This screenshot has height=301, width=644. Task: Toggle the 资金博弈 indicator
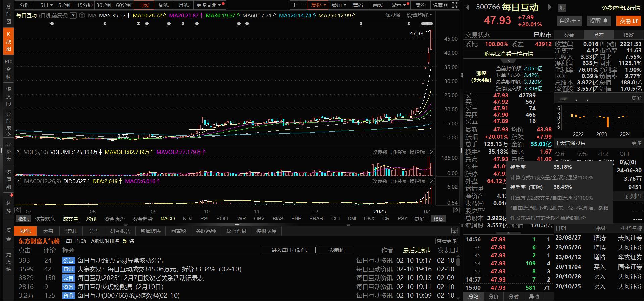click(x=114, y=219)
